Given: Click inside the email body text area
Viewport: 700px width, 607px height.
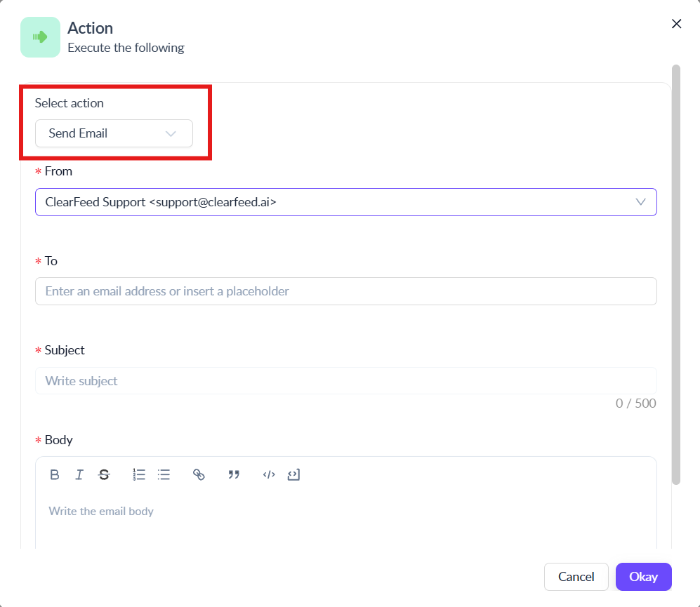Looking at the screenshot, I should pyautogui.click(x=346, y=518).
